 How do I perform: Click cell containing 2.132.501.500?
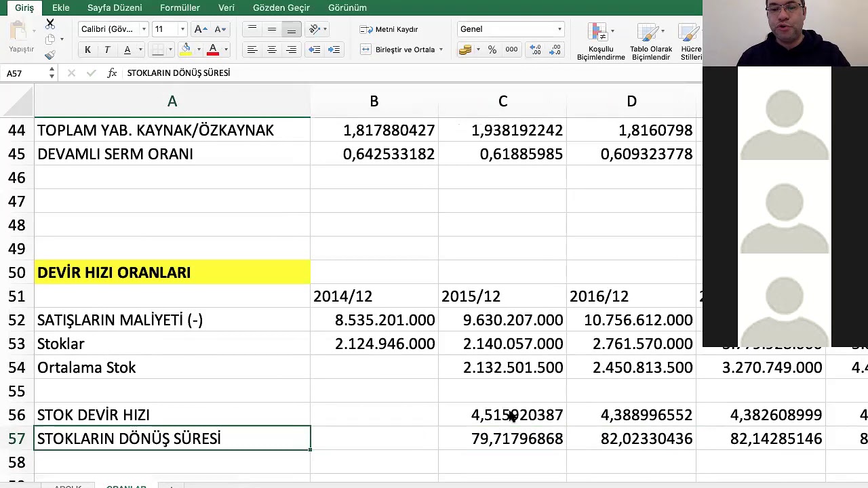click(502, 367)
